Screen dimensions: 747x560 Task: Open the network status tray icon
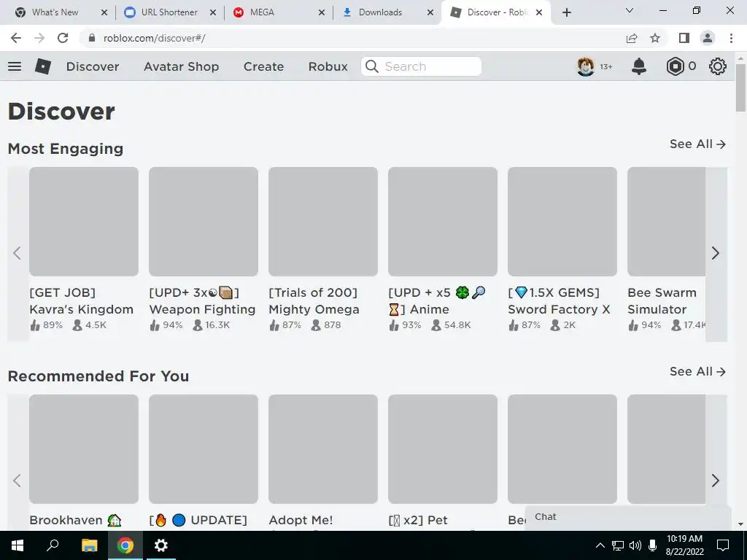click(x=618, y=545)
